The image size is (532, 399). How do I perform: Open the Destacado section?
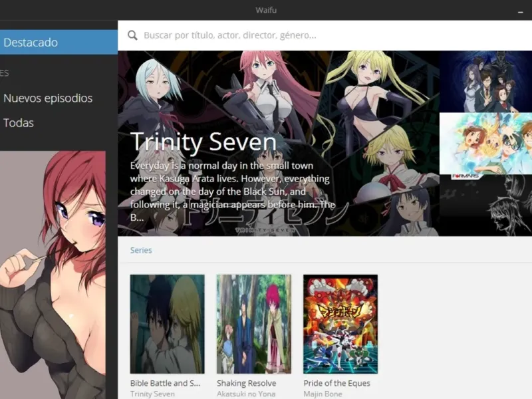59,42
